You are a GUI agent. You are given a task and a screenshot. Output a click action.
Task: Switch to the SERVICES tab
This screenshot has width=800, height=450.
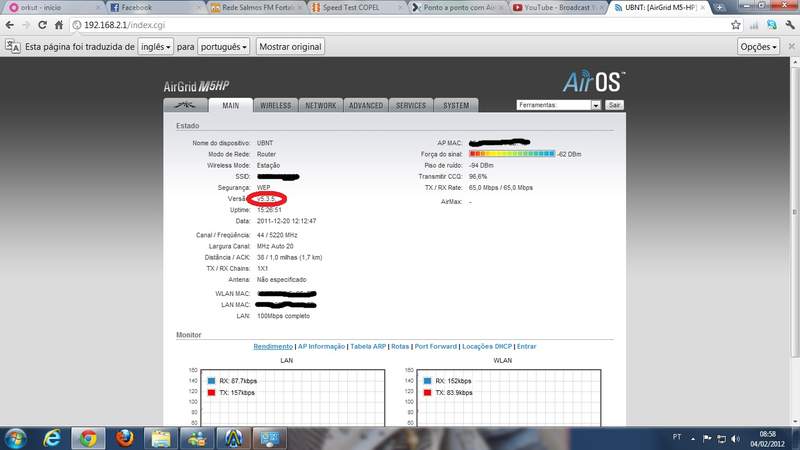coord(411,105)
